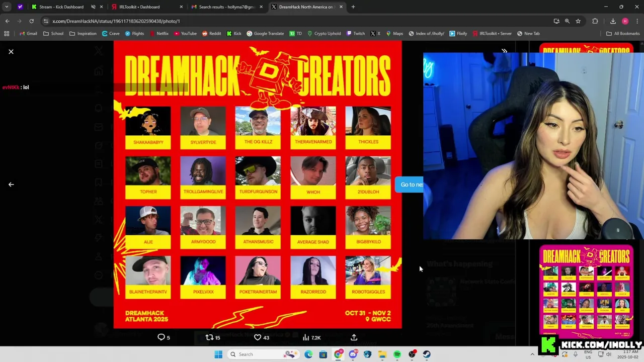Image resolution: width=644 pixels, height=362 pixels.
Task: Open the first pinned browser tab
Action: tap(20, 7)
